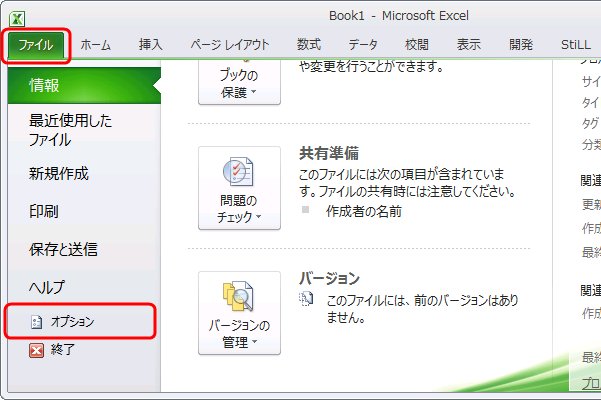The height and width of the screenshot is (400, 601).
Task: Open the 開発 ribbon tab
Action: pos(521,45)
